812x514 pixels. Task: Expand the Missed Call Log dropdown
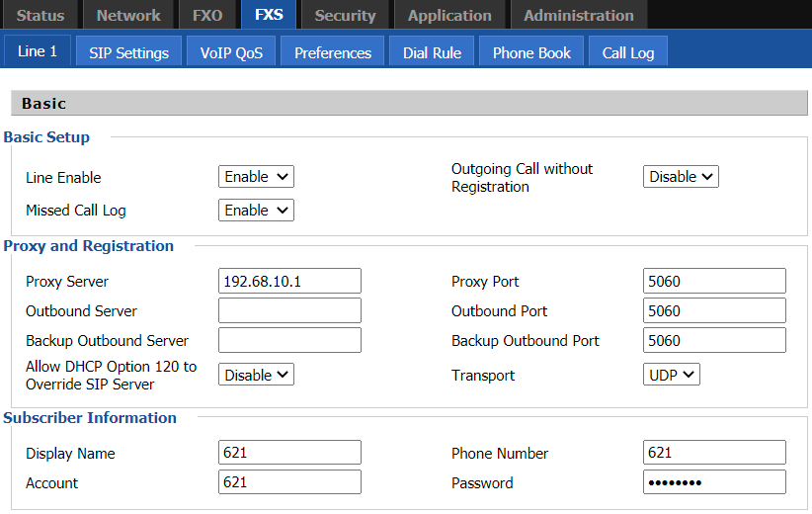pyautogui.click(x=256, y=211)
